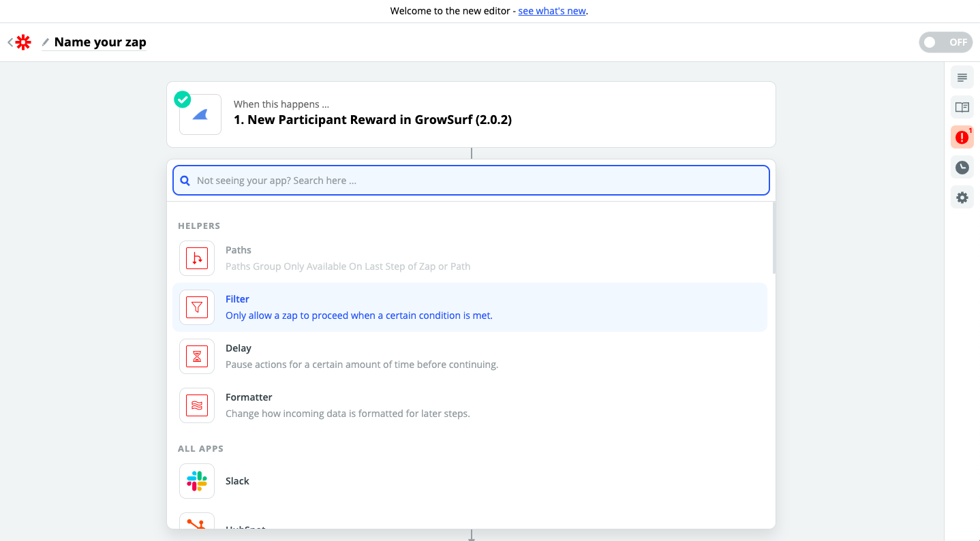Click the Filter funnel icon

coord(197,307)
